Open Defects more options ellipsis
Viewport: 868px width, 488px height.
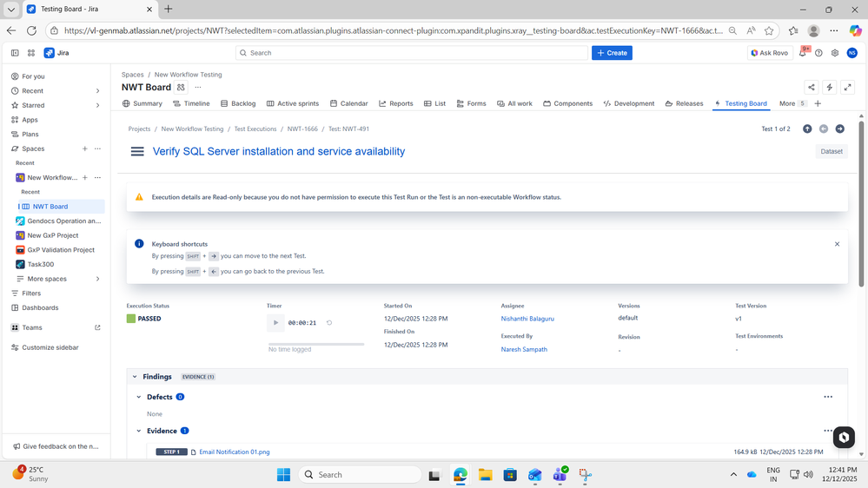828,397
